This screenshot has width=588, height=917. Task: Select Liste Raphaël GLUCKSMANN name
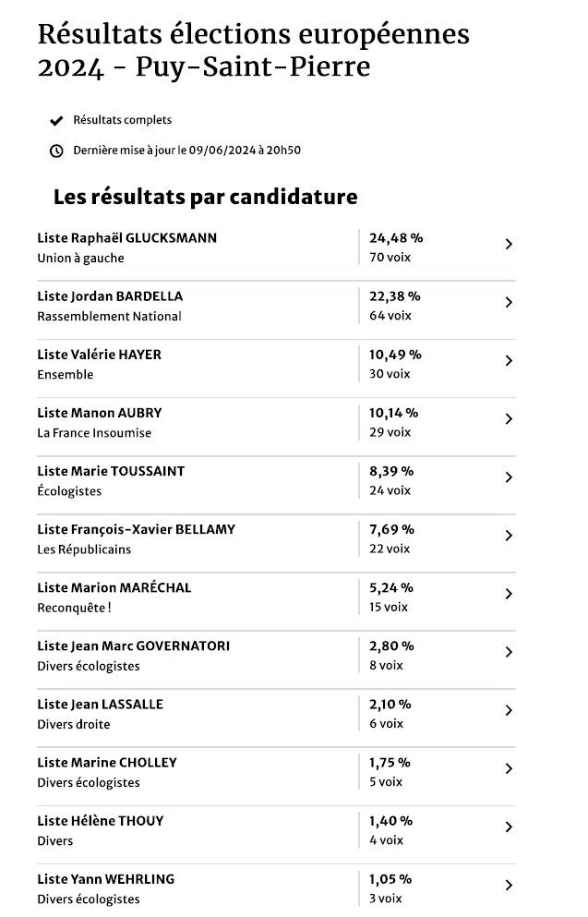(127, 238)
